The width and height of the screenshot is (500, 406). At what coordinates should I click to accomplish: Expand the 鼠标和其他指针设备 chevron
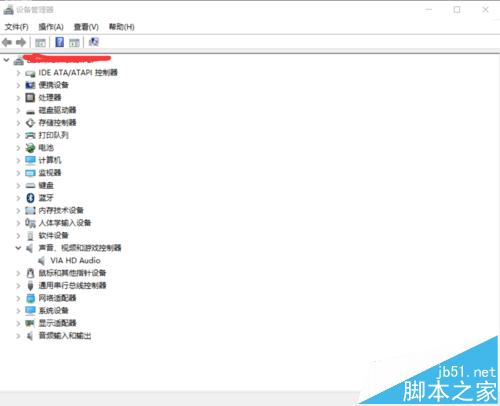click(x=18, y=273)
